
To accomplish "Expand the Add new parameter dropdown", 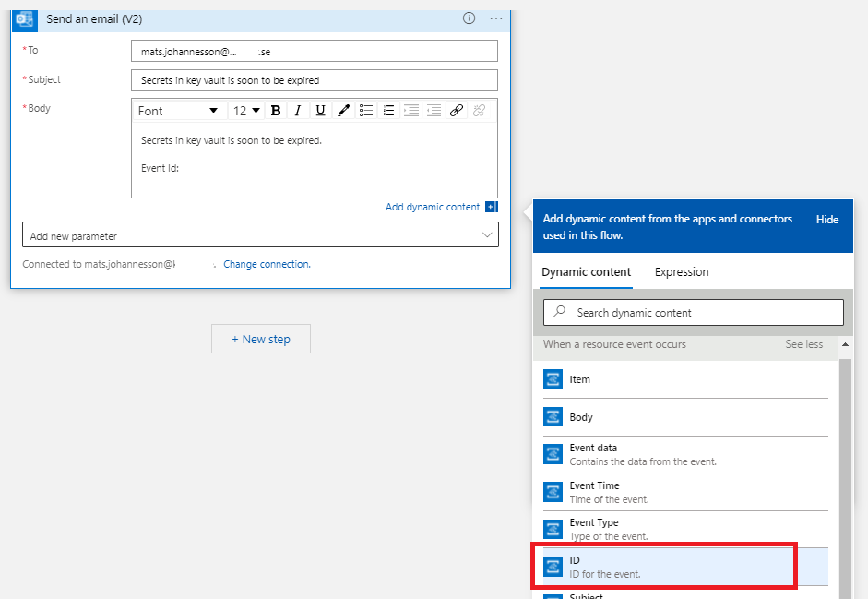I will 260,235.
